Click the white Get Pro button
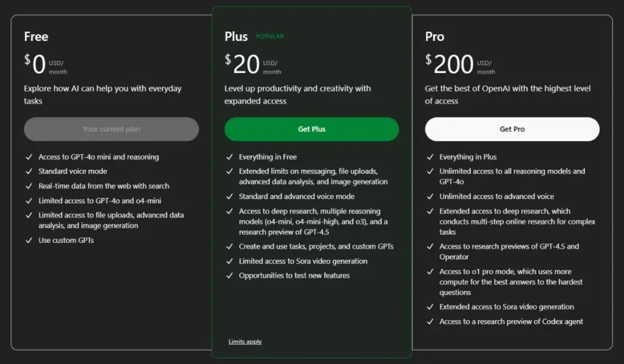The image size is (624, 364). coord(512,129)
